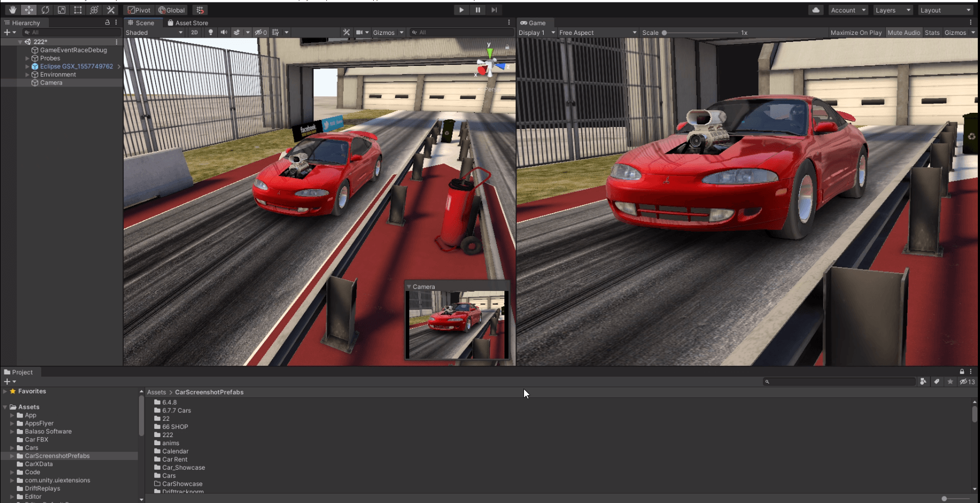Toggle scene audio speaker icon

[x=224, y=33]
